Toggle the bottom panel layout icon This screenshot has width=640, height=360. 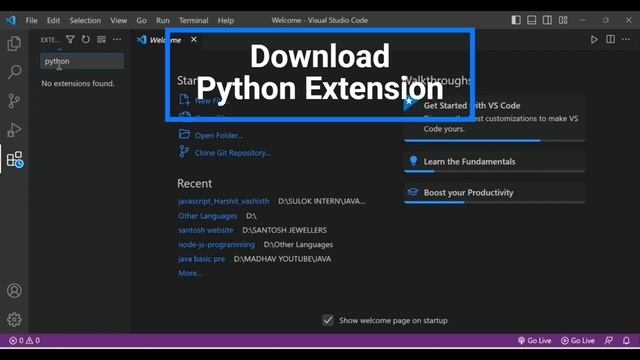point(531,20)
